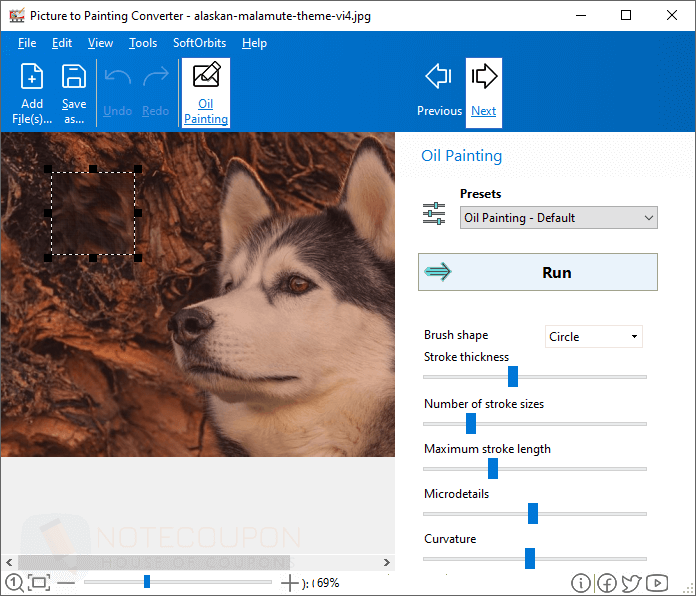696x596 pixels.
Task: Click the Brush shape label
Action: (x=456, y=335)
